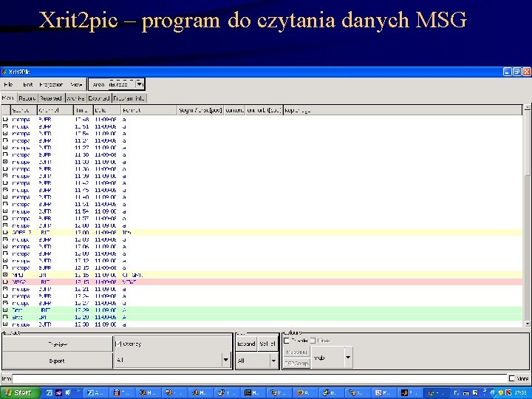Image resolution: width=532 pixels, height=399 pixels.
Task: Expand the pink highlighted 12:15 row
Action: (5, 282)
